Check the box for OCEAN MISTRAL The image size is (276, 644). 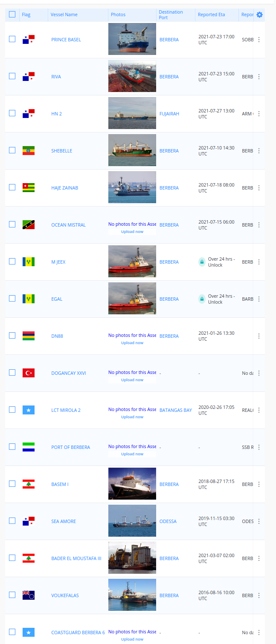click(x=12, y=225)
